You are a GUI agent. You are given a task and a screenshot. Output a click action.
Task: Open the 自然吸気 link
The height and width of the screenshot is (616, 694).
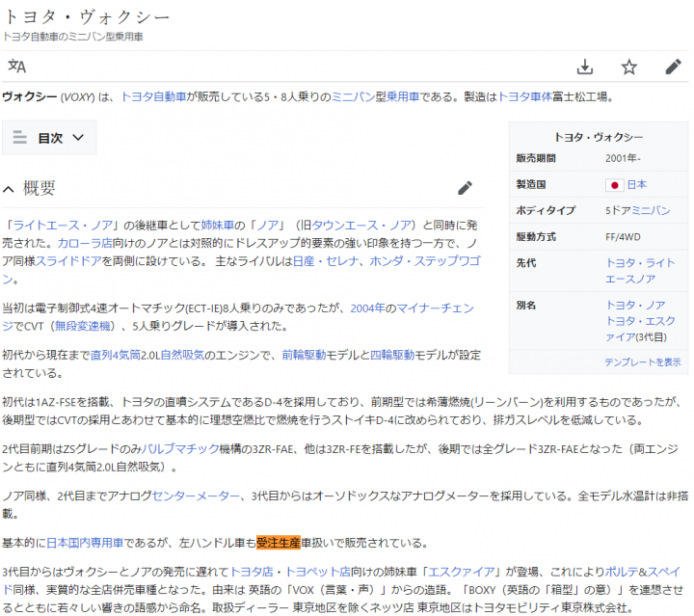(182, 355)
